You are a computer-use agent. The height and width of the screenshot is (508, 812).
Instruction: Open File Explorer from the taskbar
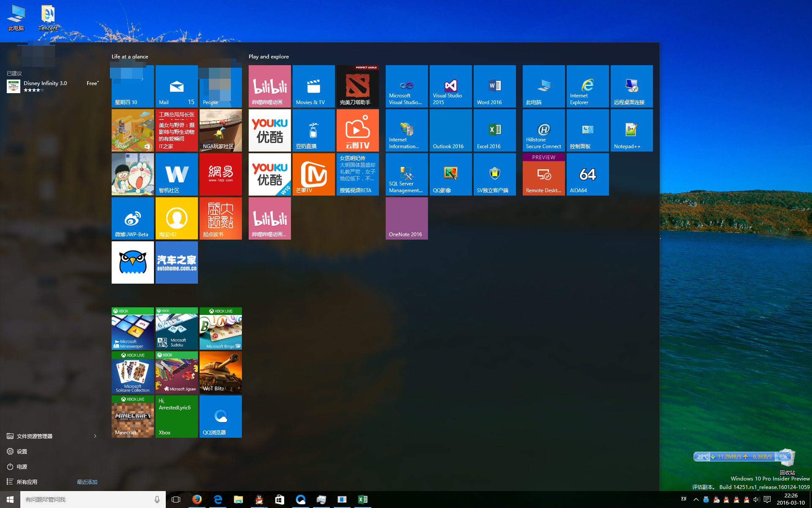239,500
